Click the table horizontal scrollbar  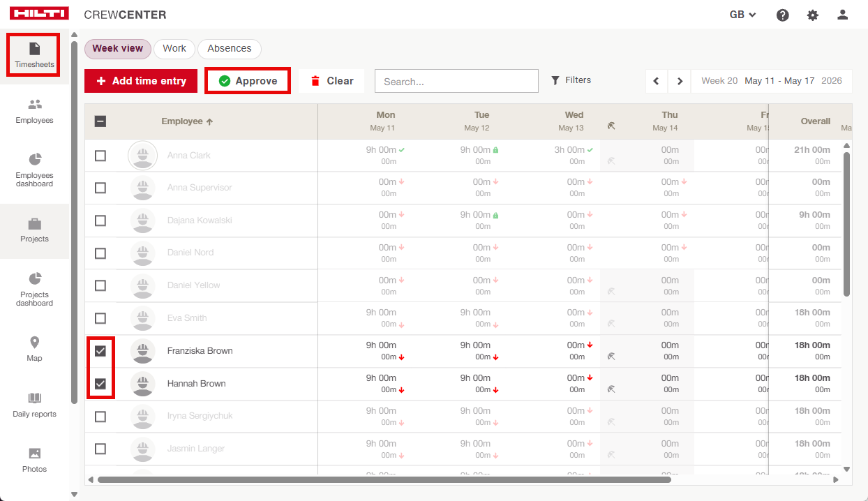(x=384, y=480)
